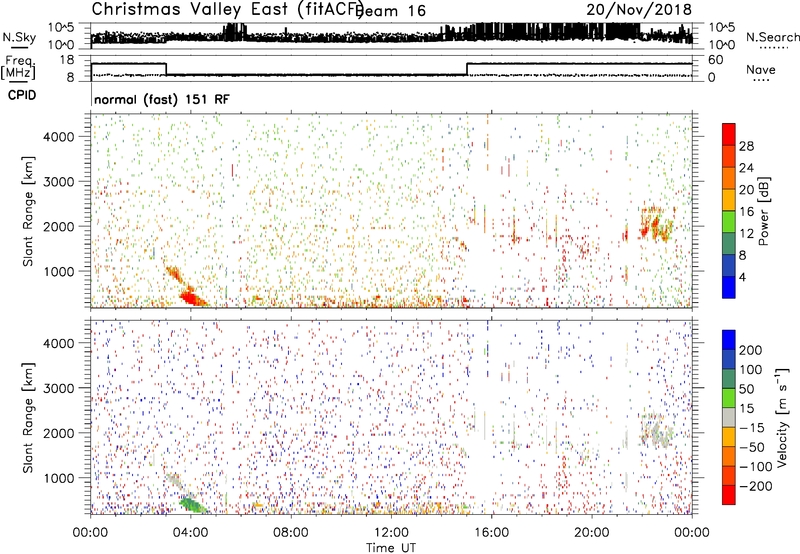Click the '12:00' time axis label

coord(391,533)
